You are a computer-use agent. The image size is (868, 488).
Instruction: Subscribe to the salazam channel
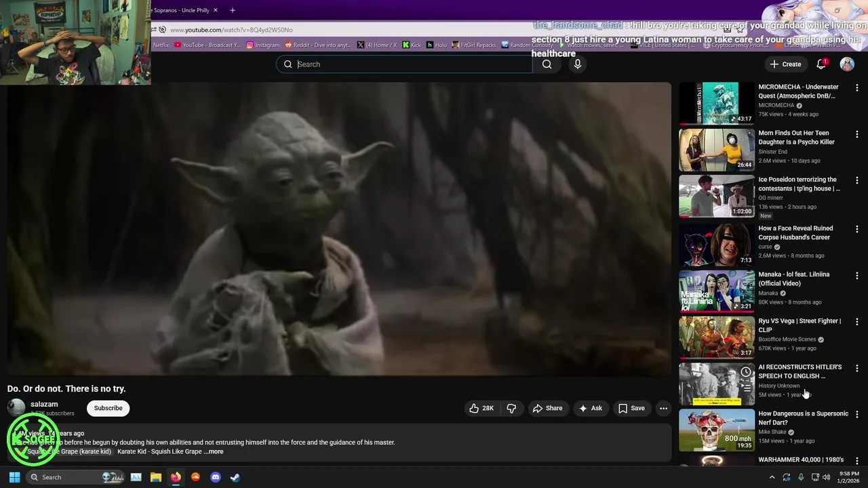tap(108, 408)
